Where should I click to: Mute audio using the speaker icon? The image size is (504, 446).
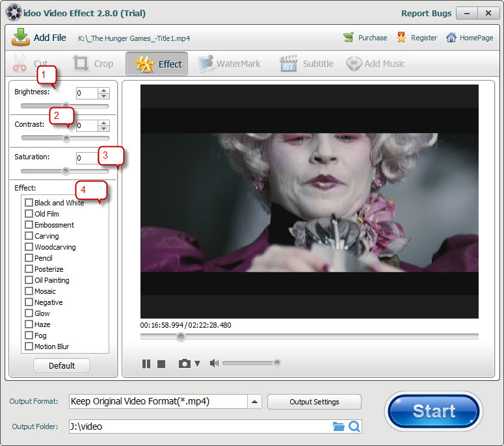pos(214,363)
